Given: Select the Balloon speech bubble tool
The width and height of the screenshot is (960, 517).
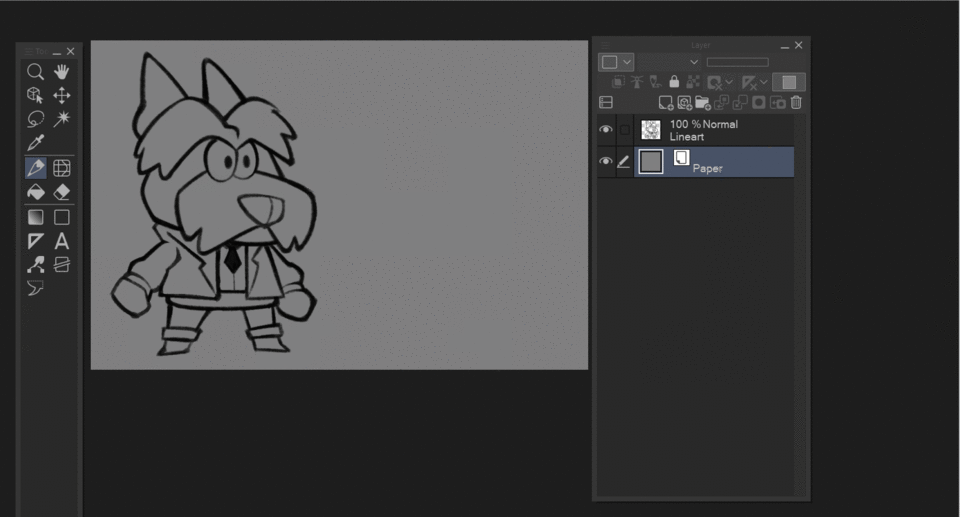Looking at the screenshot, I should [36, 288].
